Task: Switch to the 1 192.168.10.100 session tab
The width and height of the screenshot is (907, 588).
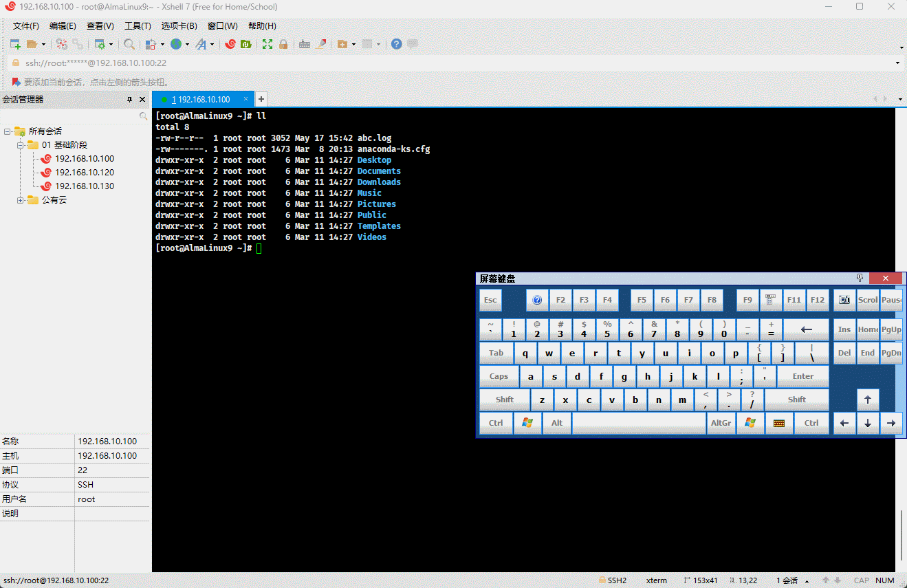Action: [x=201, y=100]
